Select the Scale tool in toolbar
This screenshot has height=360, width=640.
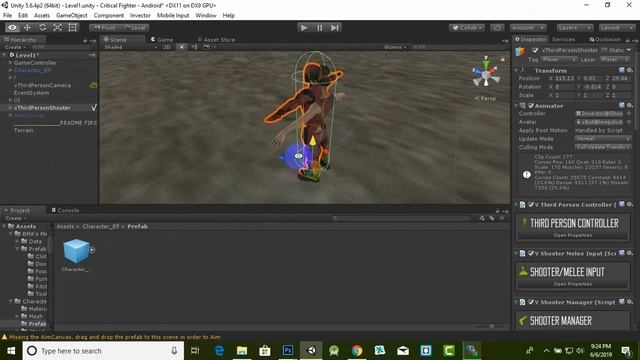(58, 28)
